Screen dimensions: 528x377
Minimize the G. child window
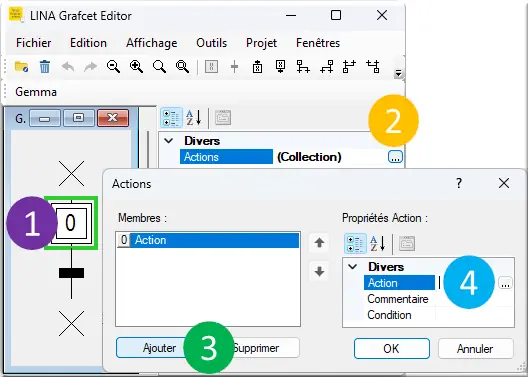click(45, 118)
